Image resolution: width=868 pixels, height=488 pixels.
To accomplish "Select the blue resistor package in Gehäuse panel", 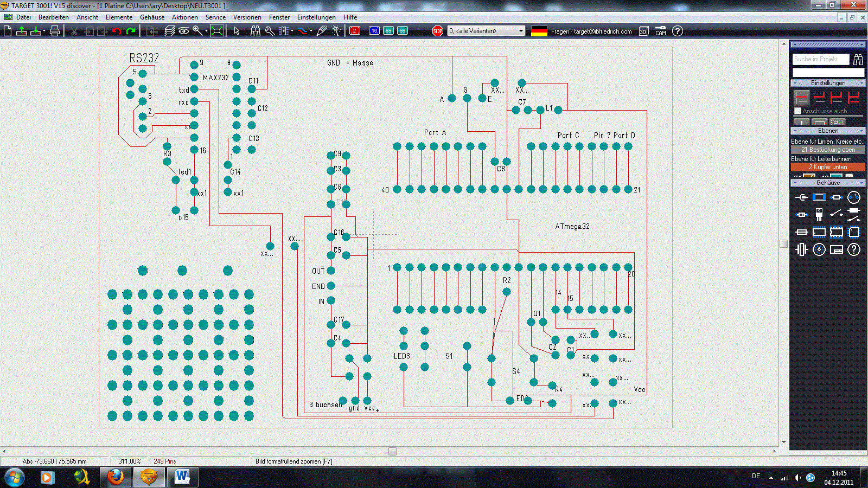I will (819, 197).
